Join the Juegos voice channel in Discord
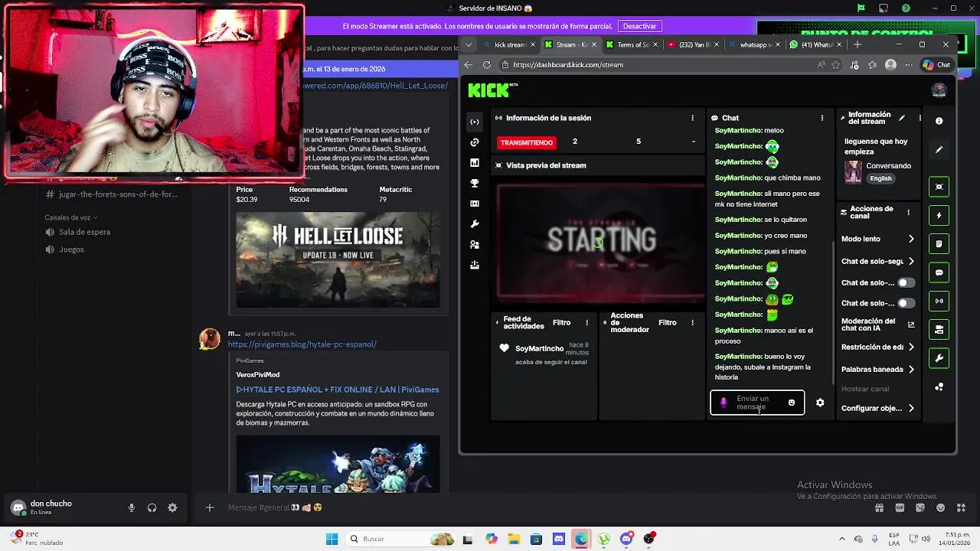The width and height of the screenshot is (980, 551). coord(71,249)
